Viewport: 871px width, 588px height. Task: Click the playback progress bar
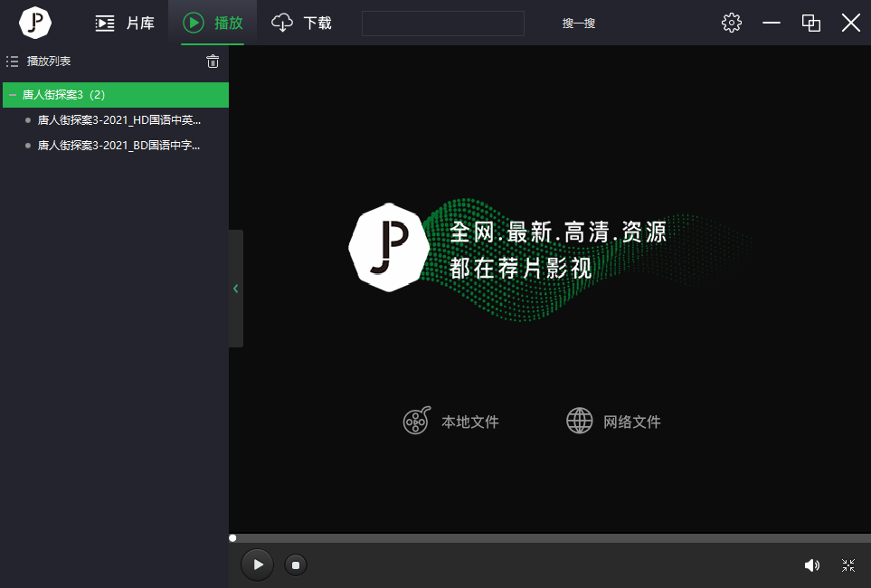[x=550, y=538]
